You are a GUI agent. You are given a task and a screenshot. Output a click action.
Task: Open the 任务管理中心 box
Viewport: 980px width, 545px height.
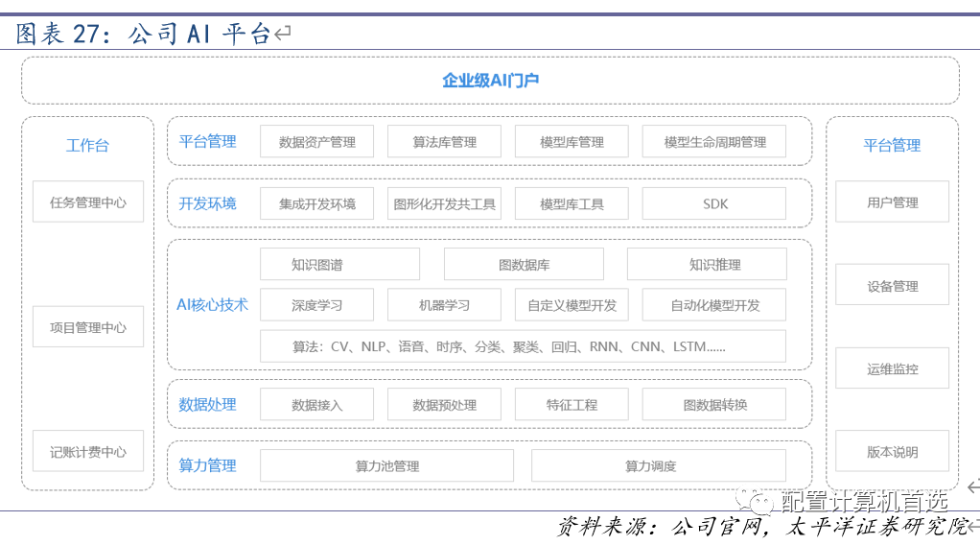(x=88, y=201)
